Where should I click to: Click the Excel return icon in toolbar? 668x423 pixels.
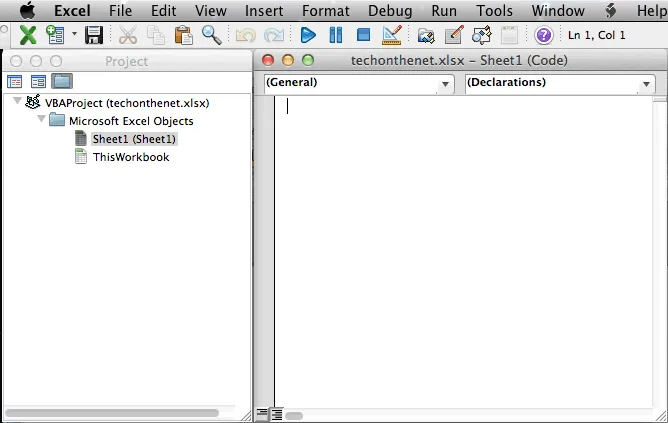point(28,35)
